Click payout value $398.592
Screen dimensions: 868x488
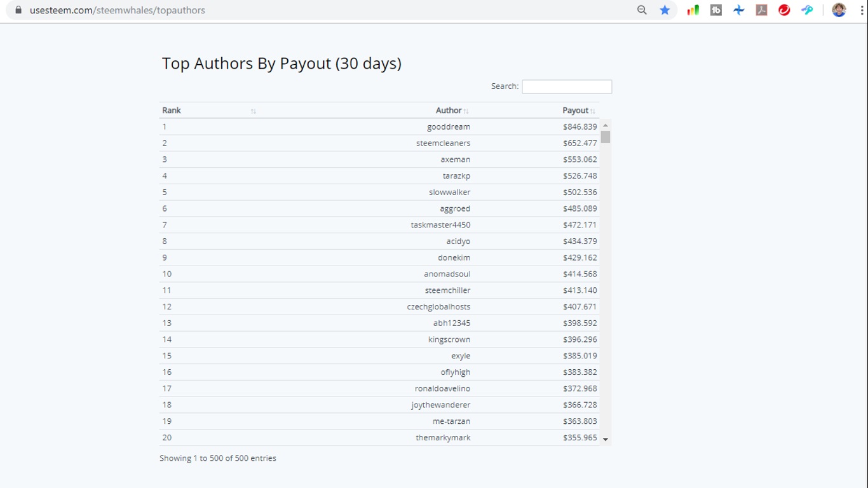click(580, 323)
